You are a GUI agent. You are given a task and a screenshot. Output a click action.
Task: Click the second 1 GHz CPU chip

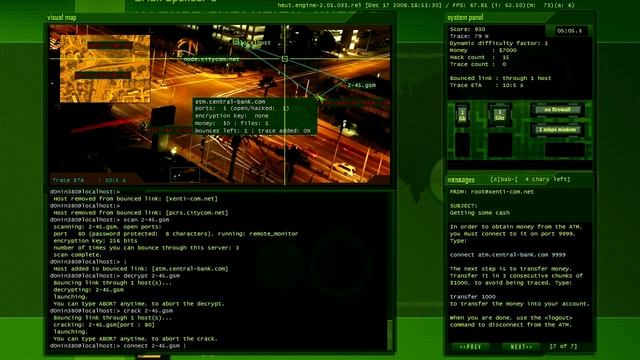click(x=500, y=115)
